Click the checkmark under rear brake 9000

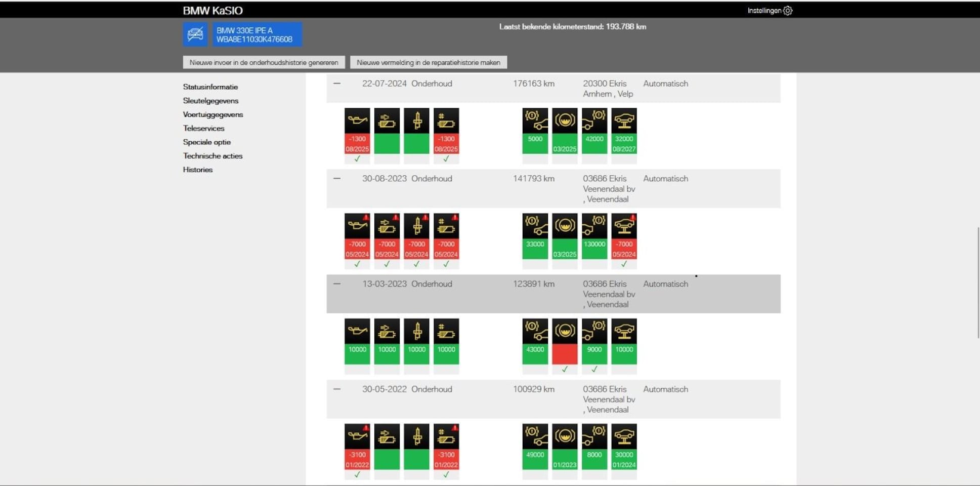(594, 370)
